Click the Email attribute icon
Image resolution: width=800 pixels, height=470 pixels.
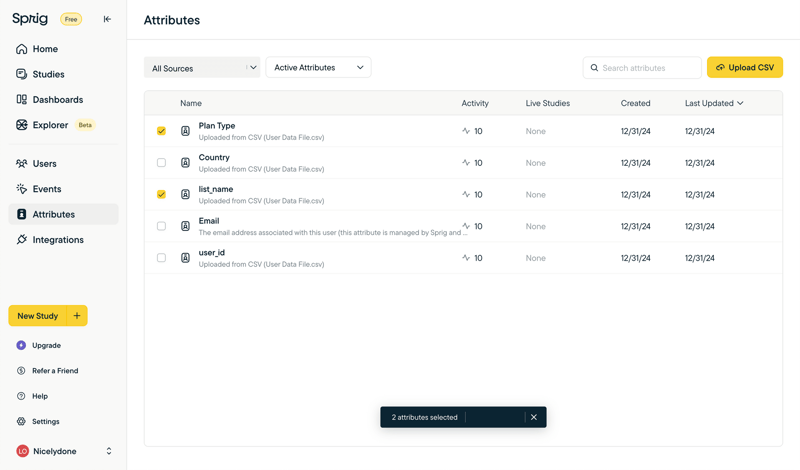coord(186,226)
